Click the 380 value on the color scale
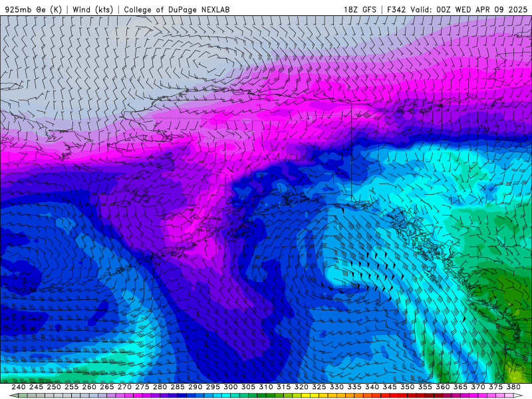The image size is (532, 399). click(513, 387)
